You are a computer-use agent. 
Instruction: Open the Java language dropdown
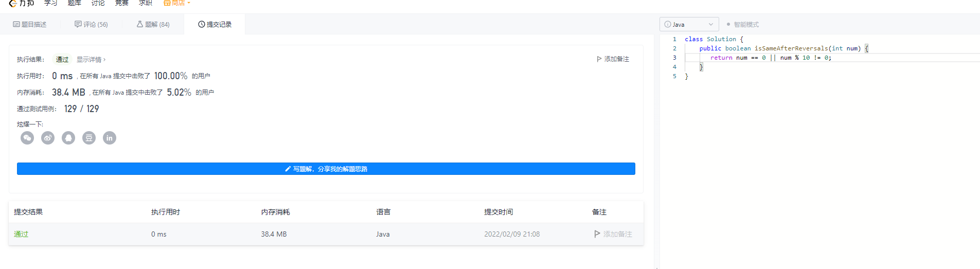coord(689,24)
